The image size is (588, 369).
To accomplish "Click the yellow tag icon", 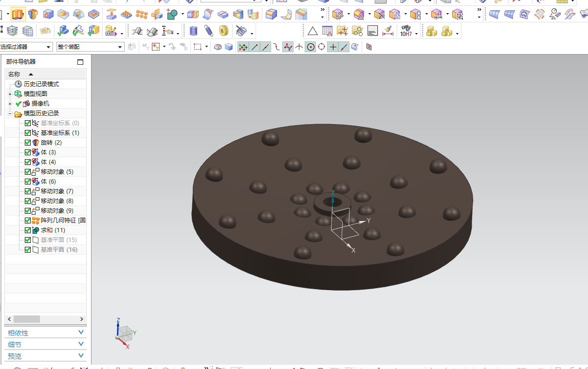I will click(45, 31).
